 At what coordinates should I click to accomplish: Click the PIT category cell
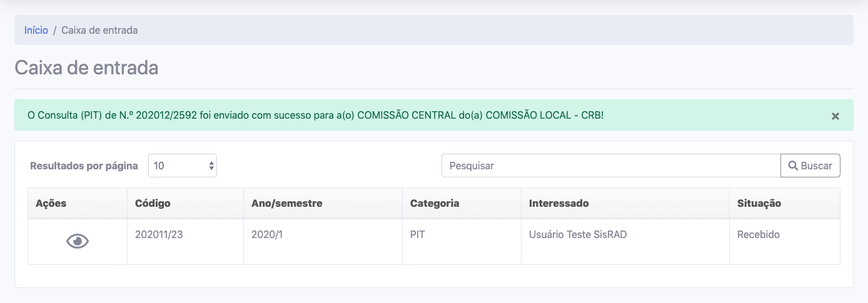tap(418, 235)
